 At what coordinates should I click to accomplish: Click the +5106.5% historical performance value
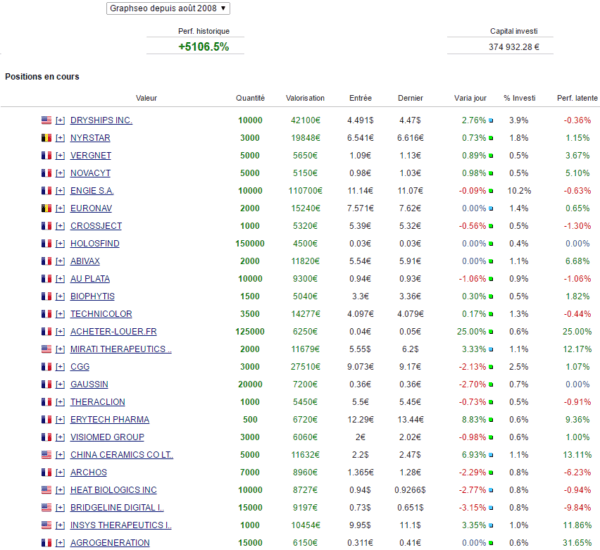coord(204,47)
